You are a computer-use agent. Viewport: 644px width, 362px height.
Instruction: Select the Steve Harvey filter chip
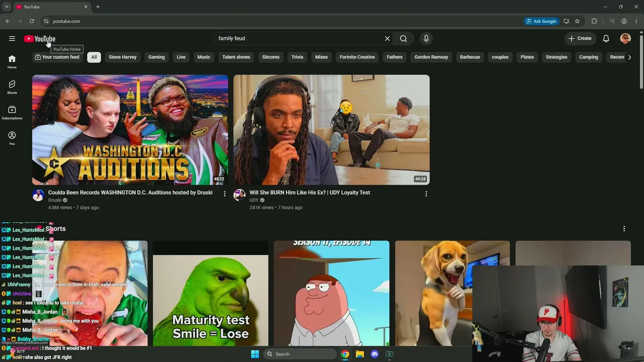click(x=123, y=57)
